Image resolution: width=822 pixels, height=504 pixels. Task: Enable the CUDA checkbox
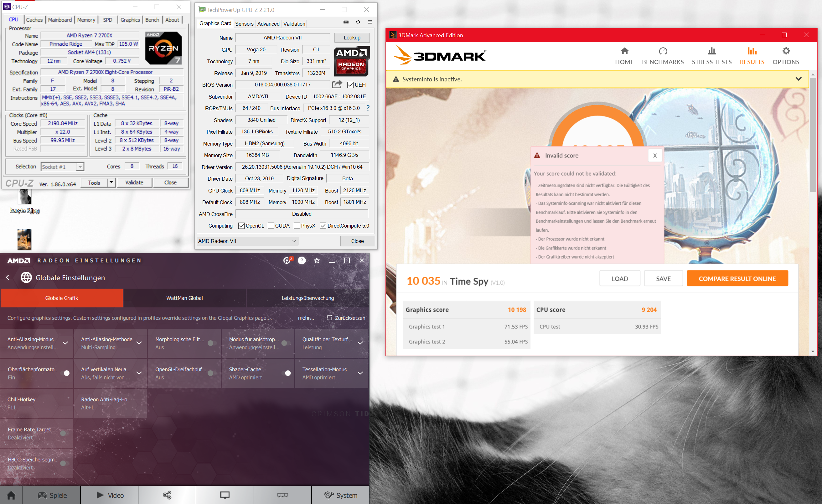point(271,226)
